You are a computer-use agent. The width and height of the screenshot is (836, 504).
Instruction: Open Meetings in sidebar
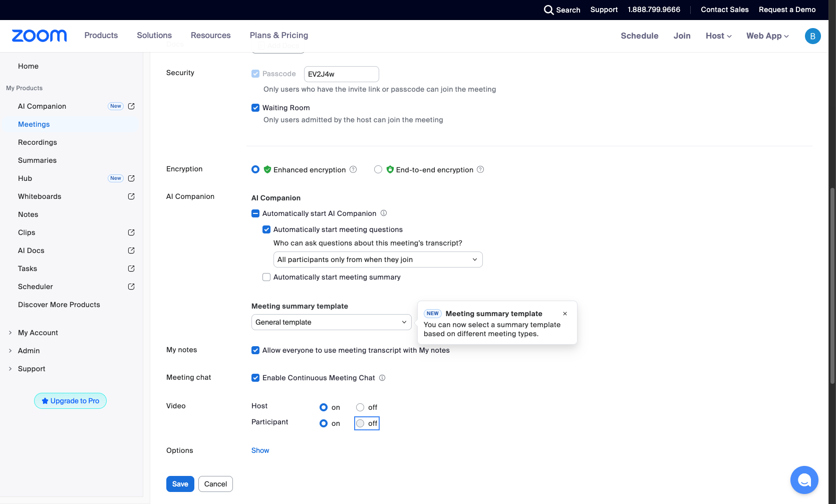pos(34,124)
